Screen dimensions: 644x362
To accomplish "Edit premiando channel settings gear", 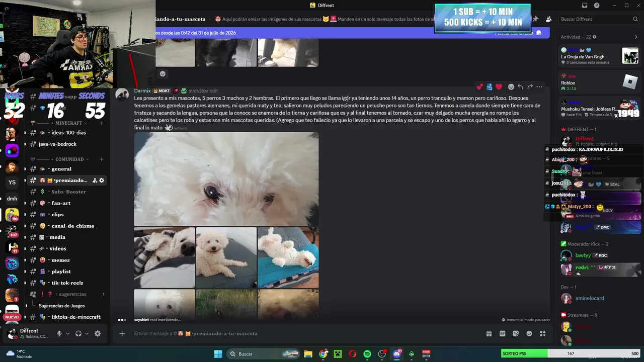I will tap(101, 180).
